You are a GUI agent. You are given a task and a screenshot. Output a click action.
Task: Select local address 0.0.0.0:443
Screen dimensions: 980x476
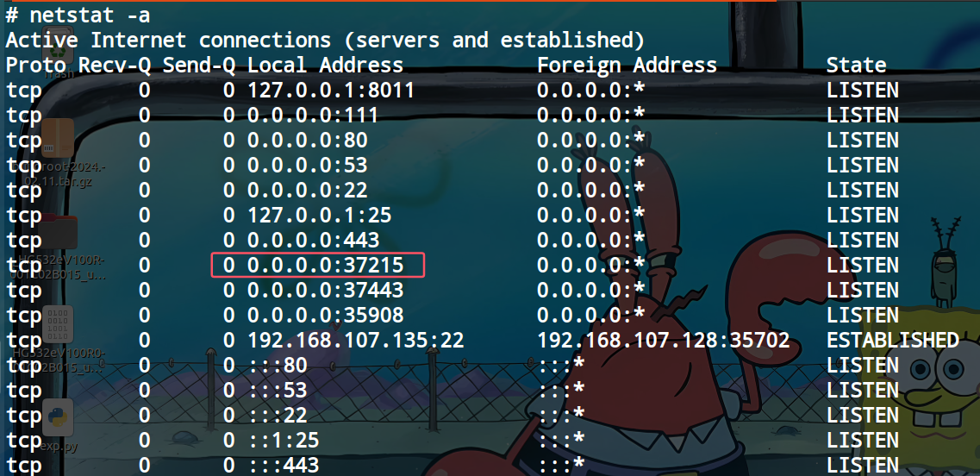click(313, 241)
